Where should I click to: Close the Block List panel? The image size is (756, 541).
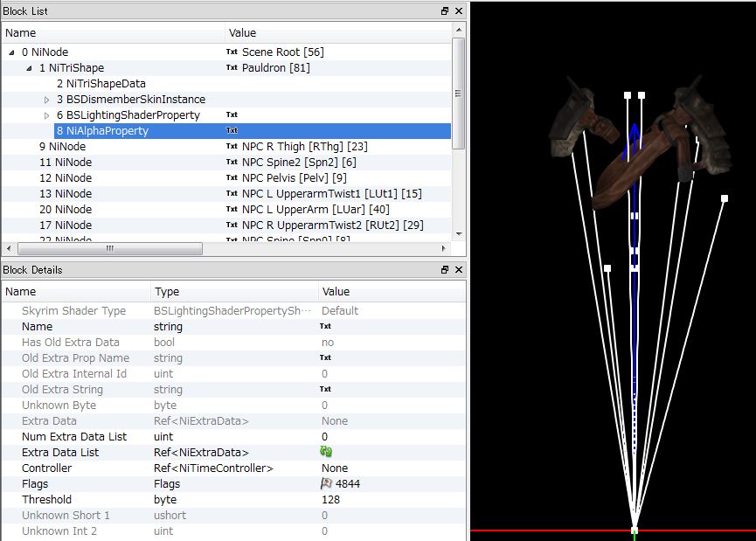pos(459,11)
